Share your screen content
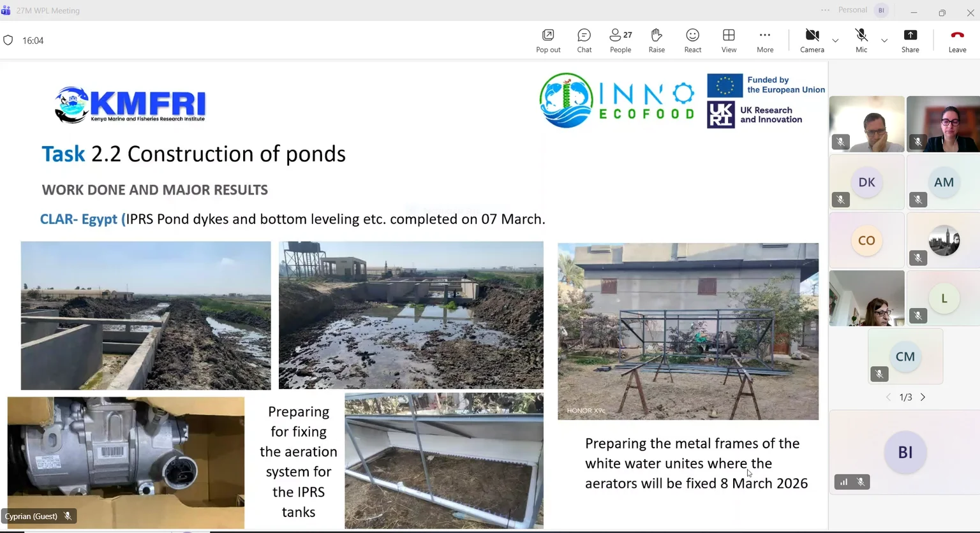980x533 pixels. (910, 41)
